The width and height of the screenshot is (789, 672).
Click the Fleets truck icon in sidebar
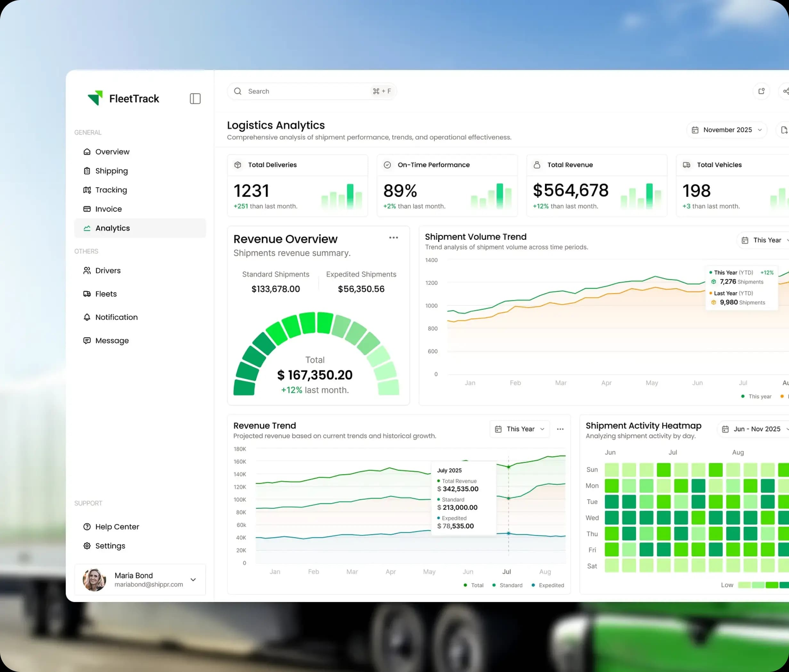tap(87, 294)
